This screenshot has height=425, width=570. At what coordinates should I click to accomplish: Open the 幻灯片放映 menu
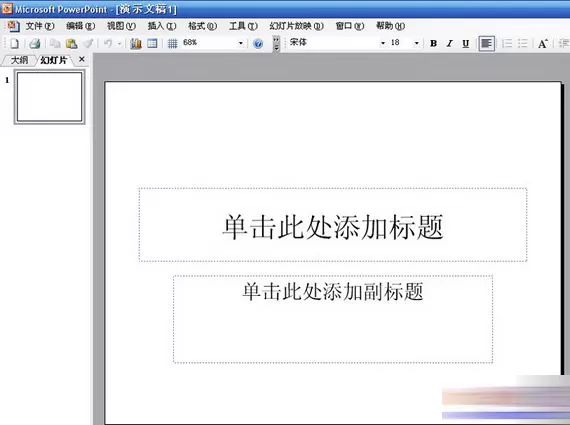click(x=296, y=26)
